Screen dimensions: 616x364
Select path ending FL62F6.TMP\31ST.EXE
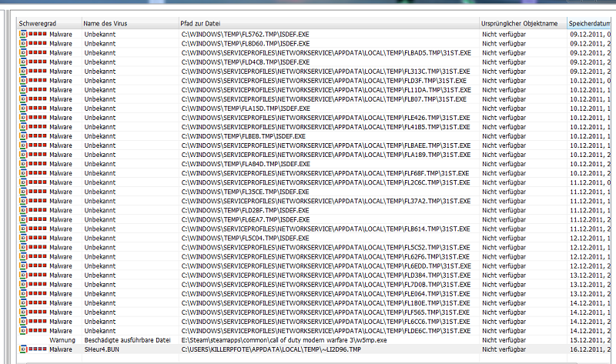(x=325, y=257)
